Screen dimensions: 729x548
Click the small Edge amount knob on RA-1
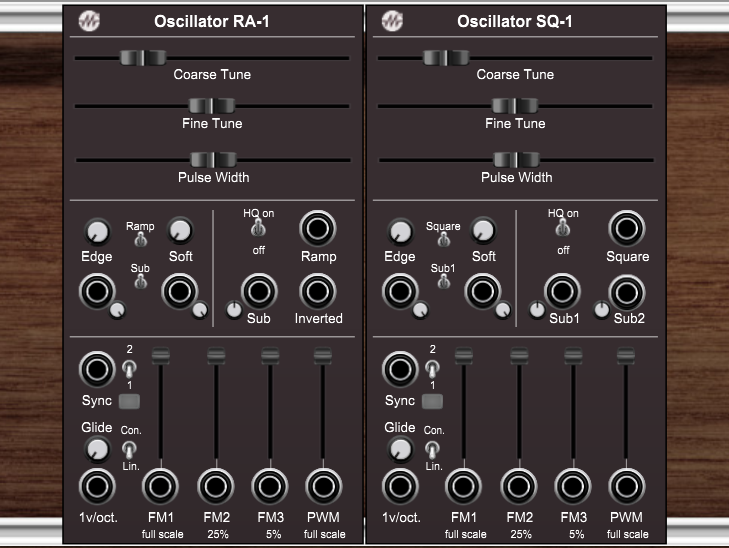[x=117, y=310]
